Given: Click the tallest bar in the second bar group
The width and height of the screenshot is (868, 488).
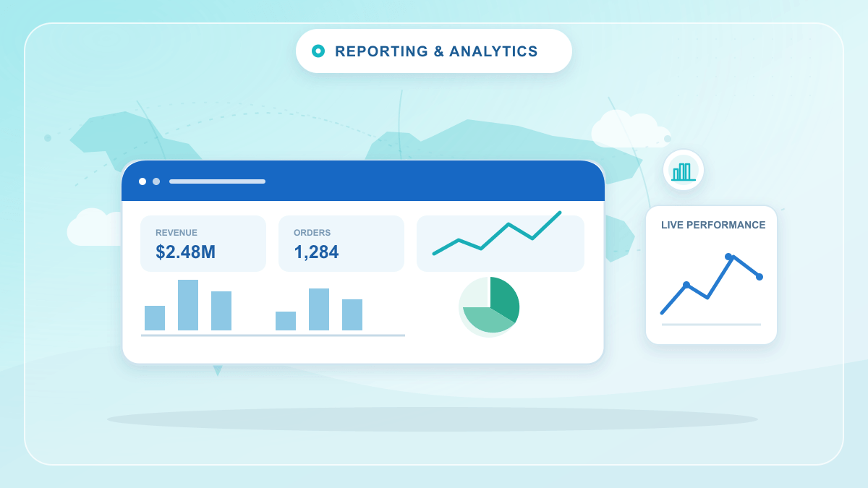Looking at the screenshot, I should tap(319, 309).
